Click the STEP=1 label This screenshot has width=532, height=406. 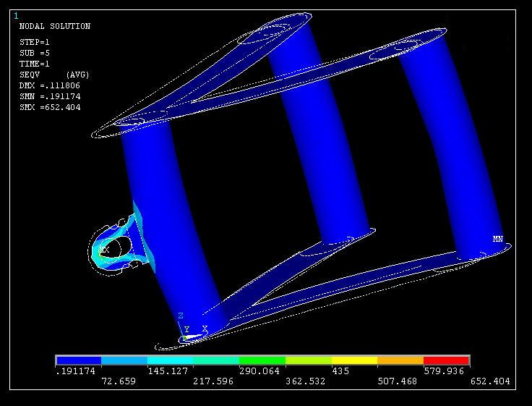(x=35, y=42)
